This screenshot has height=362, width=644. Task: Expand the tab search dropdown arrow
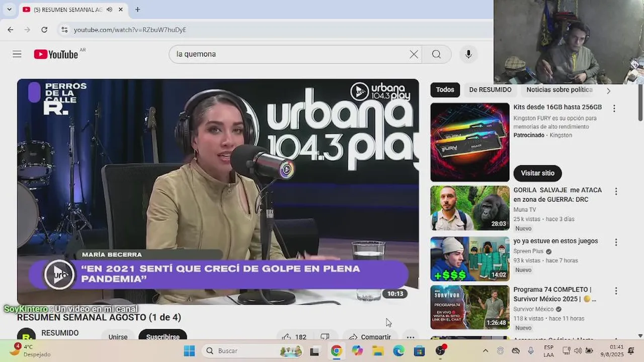pos(9,10)
